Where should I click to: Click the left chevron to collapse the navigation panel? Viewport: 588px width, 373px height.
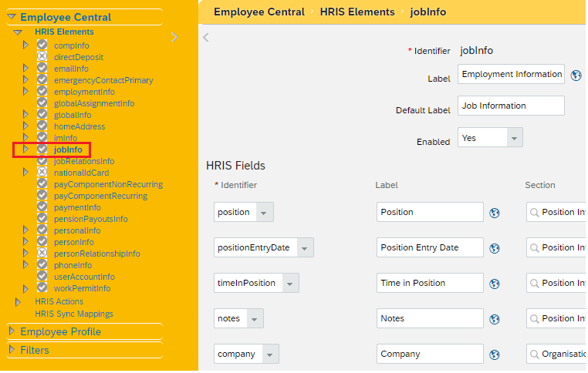click(205, 37)
